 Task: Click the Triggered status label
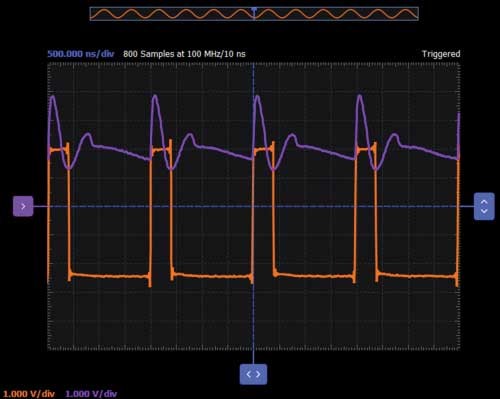pos(441,54)
